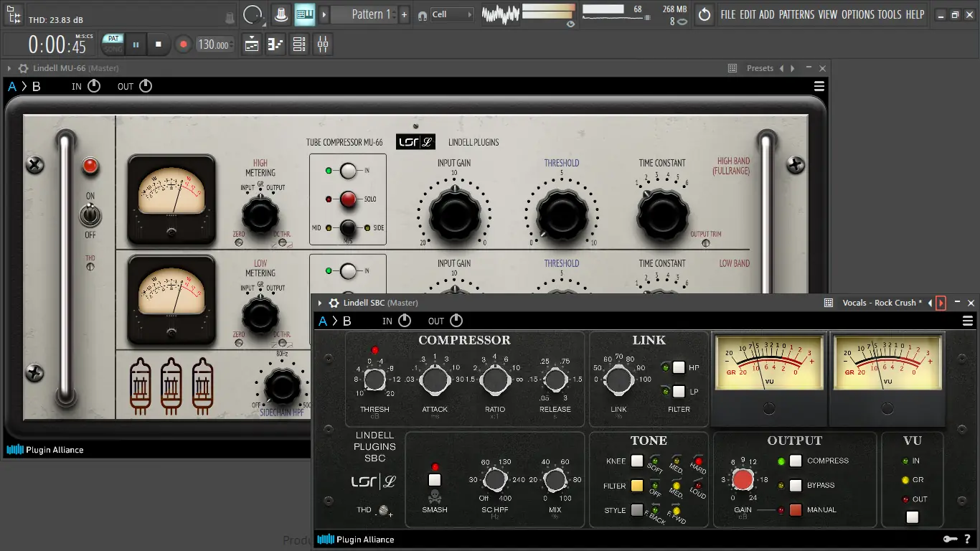Click the time display in the transport bar
980x551 pixels.
pyautogui.click(x=57, y=44)
